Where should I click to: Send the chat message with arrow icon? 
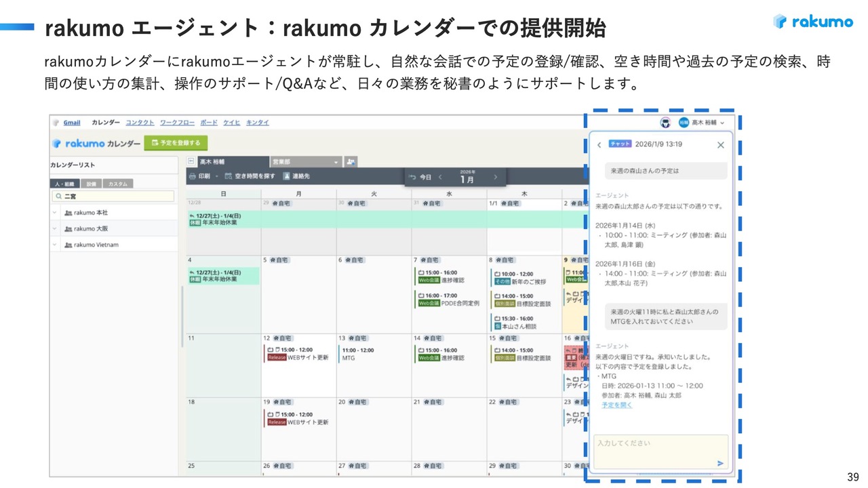click(720, 464)
